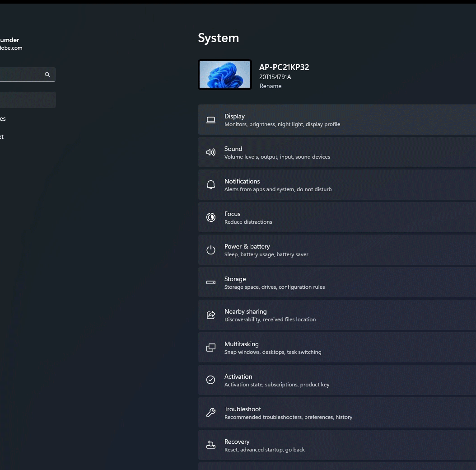Click the System page heading

point(218,38)
